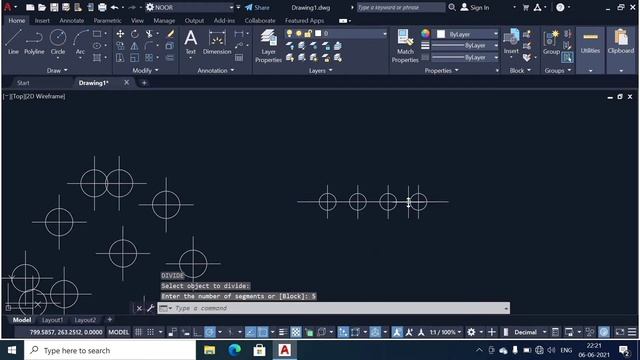Click the Help question mark icon
Screen dimensions: 640x360
[560, 7]
